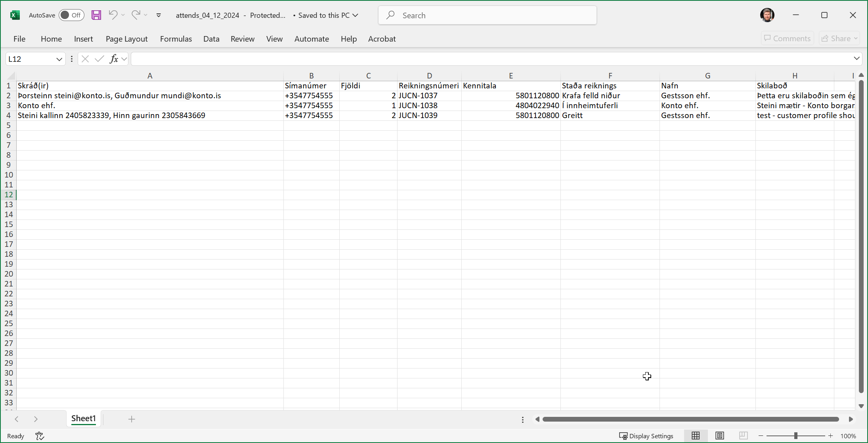Open the File menu
The image size is (868, 443).
click(19, 39)
